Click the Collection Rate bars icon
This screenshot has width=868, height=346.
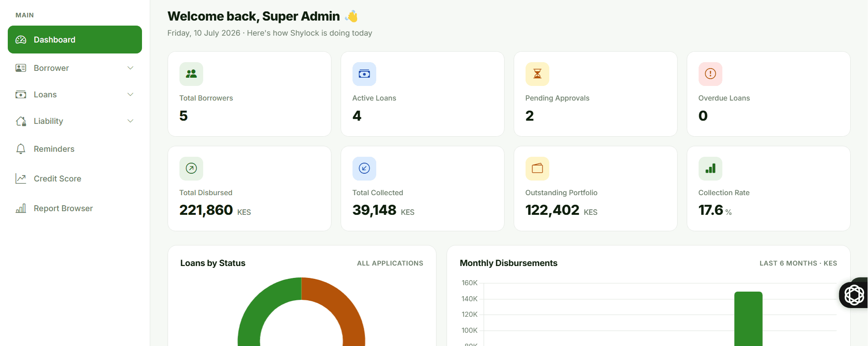coord(710,169)
